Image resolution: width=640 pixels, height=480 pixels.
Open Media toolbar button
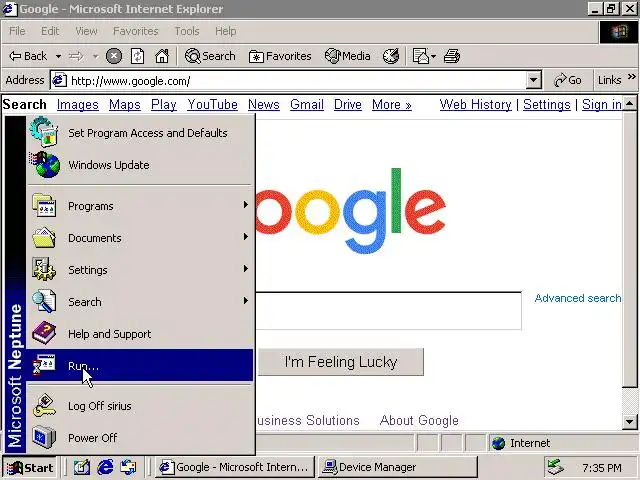347,56
